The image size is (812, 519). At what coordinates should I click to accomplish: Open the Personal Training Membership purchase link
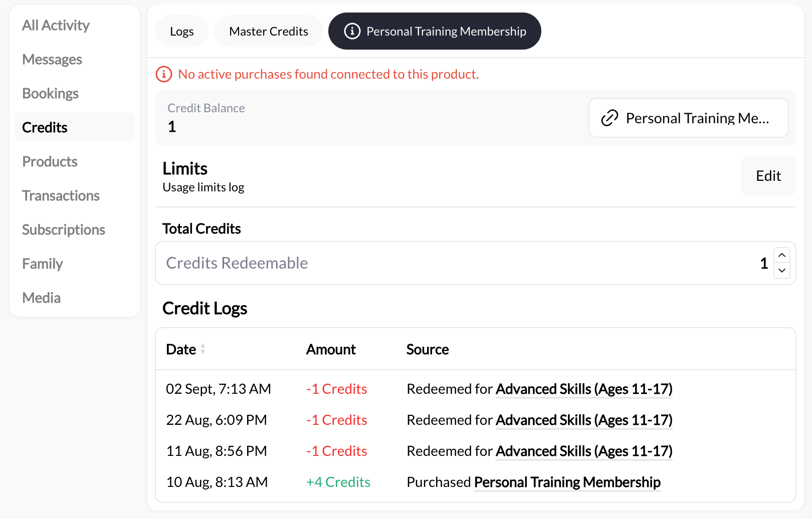pyautogui.click(x=567, y=482)
